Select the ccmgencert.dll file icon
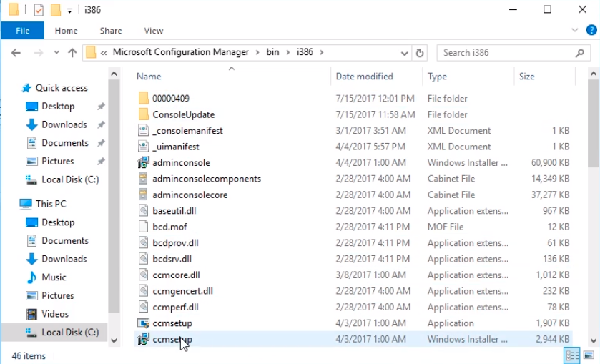 143,291
